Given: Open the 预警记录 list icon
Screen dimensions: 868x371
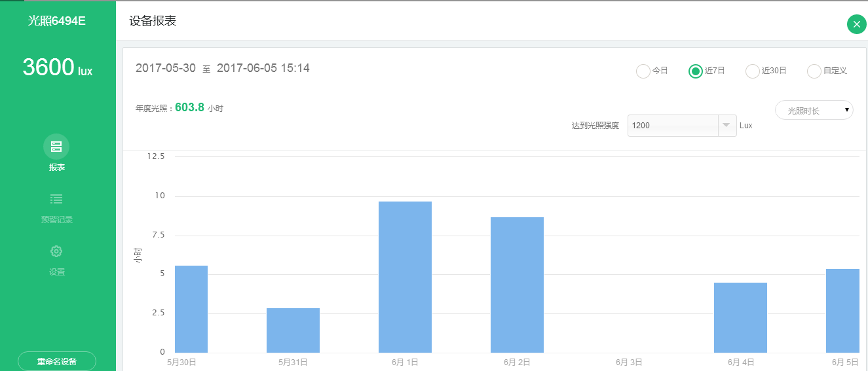Looking at the screenshot, I should pos(56,199).
